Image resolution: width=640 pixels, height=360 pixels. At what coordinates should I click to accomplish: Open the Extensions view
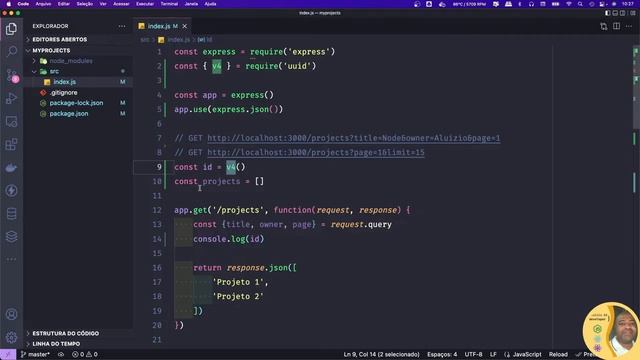11,144
